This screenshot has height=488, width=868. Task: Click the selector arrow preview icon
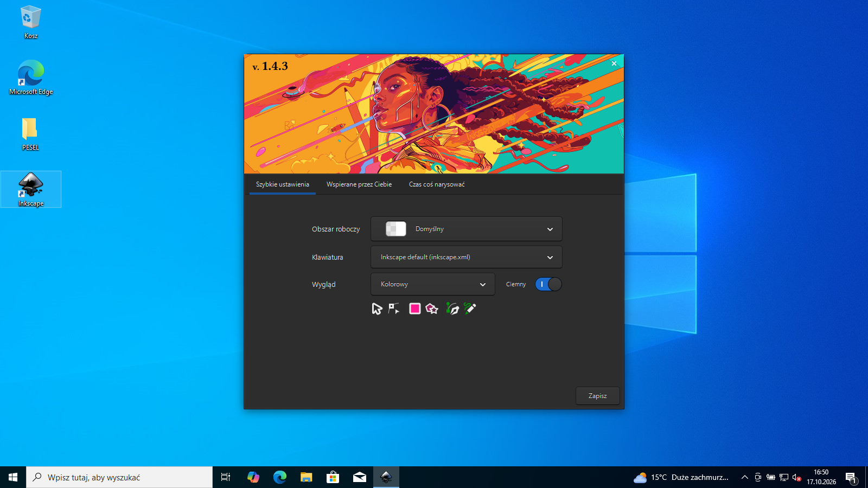coord(377,309)
